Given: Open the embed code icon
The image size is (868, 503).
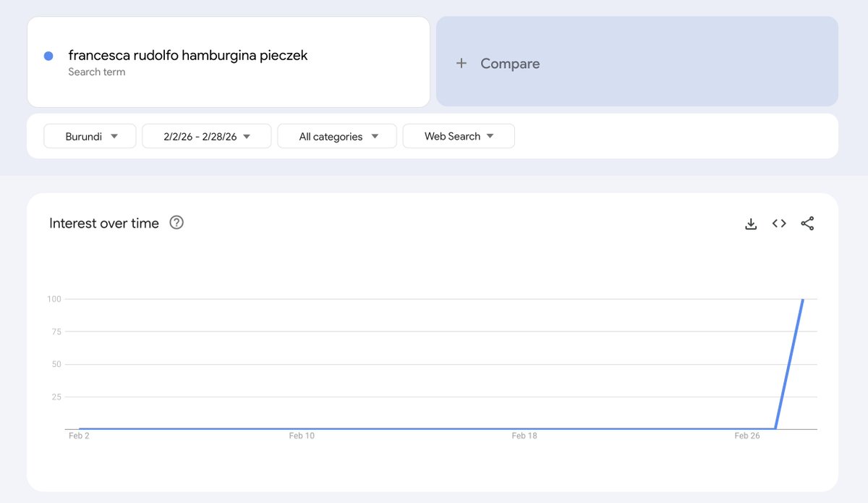Looking at the screenshot, I should pos(779,224).
